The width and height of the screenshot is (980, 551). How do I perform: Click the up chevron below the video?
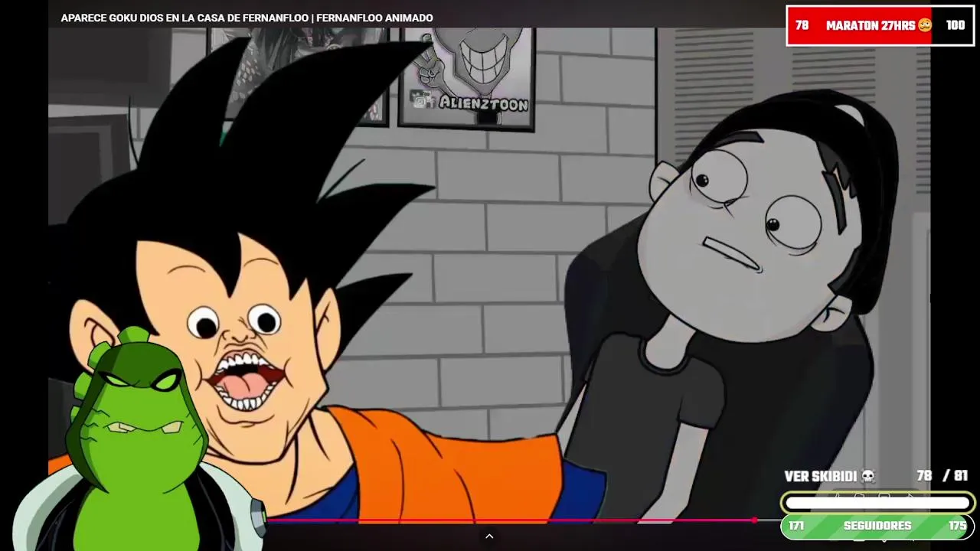489,536
